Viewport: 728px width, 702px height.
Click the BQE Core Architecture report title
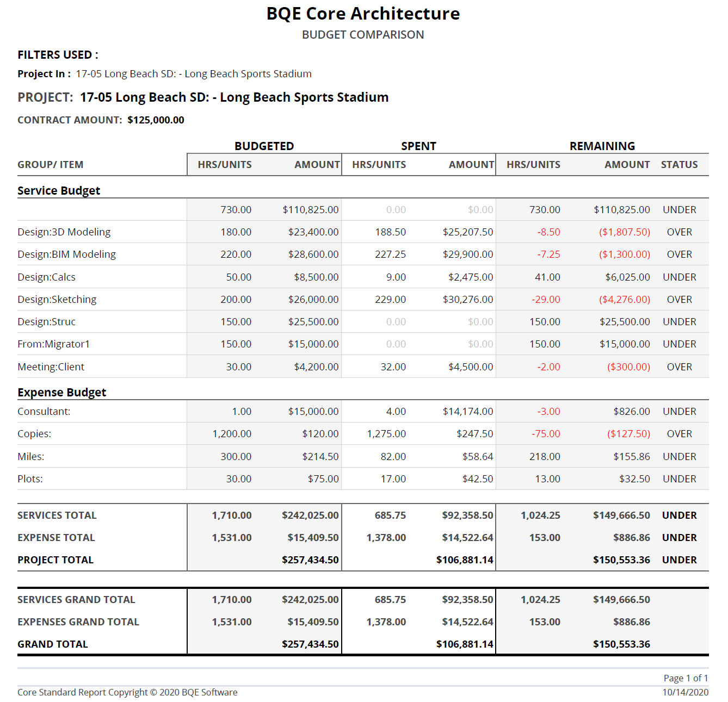(x=363, y=14)
